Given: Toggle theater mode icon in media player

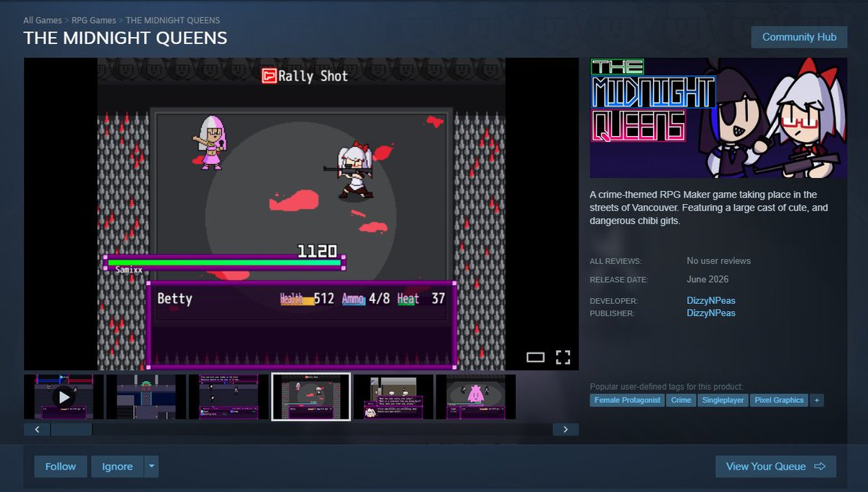Looking at the screenshot, I should pyautogui.click(x=535, y=357).
